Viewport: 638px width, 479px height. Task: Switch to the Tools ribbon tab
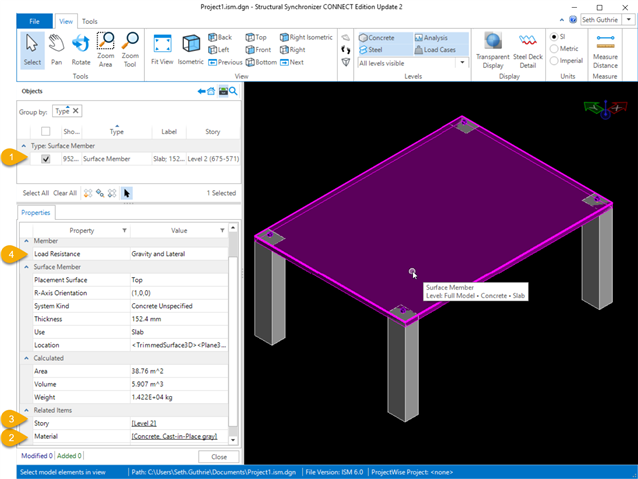coord(90,21)
